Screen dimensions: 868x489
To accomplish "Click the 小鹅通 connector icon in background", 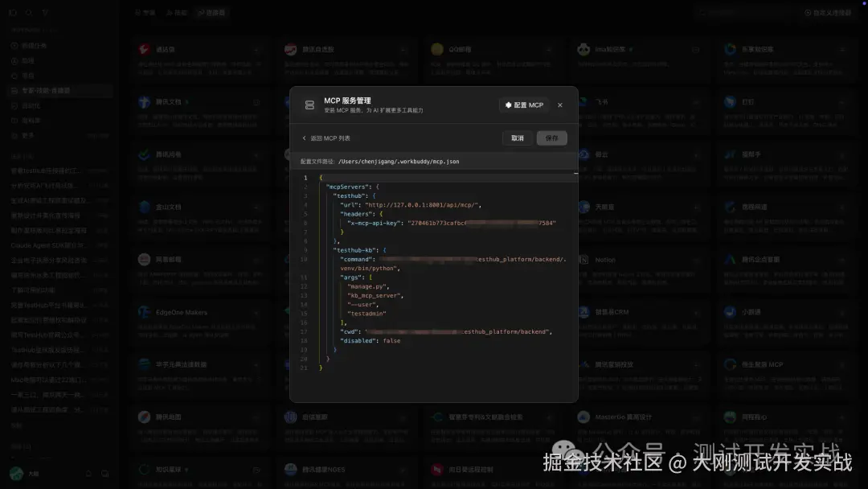I will [730, 312].
